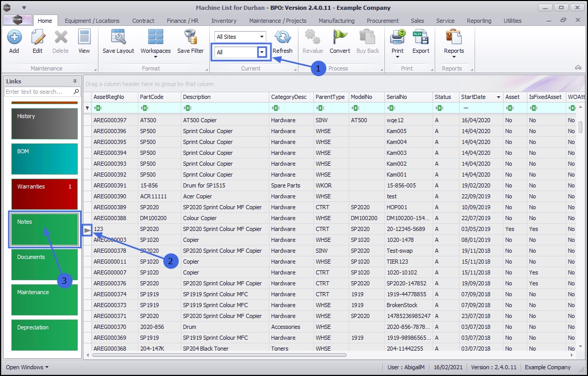The image size is (588, 376).
Task: Switch to the Inventory ribbon tab
Action: click(224, 21)
